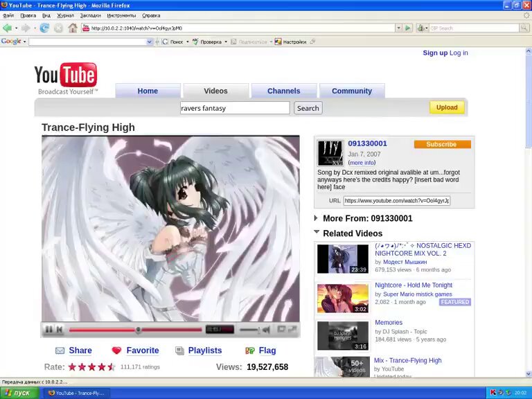
Task: Click the volume speaker icon in player
Action: (264, 330)
